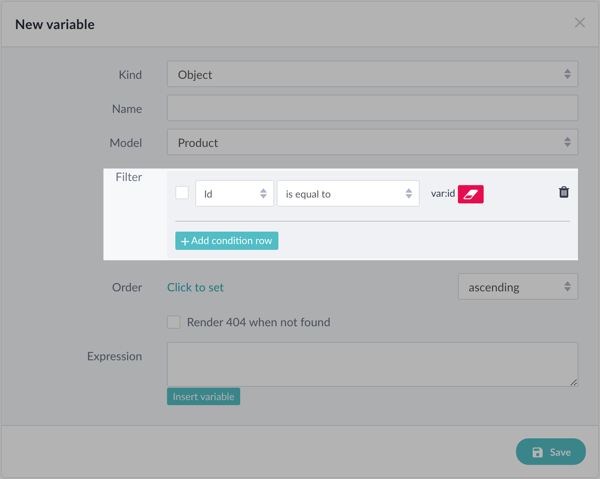The height and width of the screenshot is (479, 600).
Task: Grab the Expression textarea resize handle
Action: pyautogui.click(x=573, y=381)
